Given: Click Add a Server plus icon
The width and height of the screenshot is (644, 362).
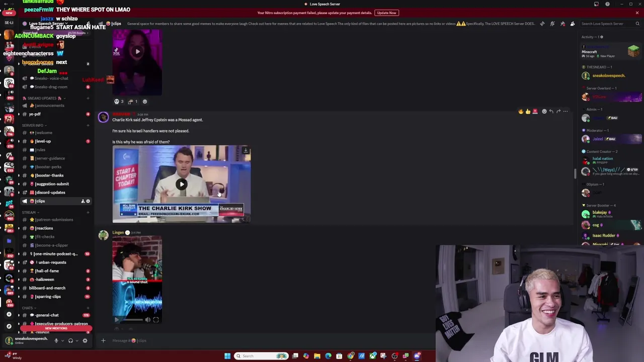Looking at the screenshot, I should pos(9,314).
